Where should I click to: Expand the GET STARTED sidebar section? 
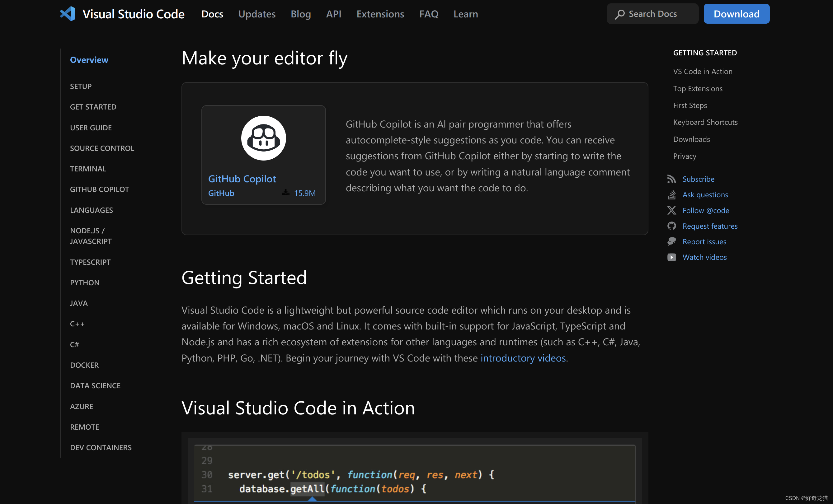93,107
